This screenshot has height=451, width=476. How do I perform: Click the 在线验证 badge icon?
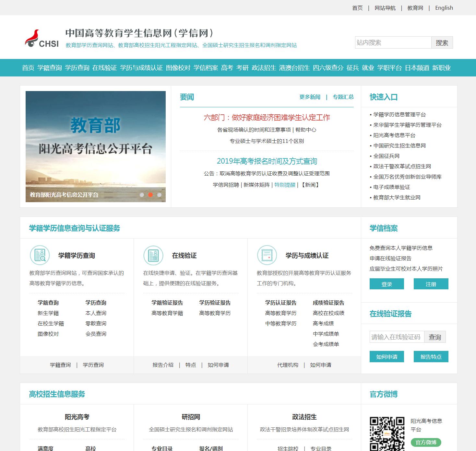click(153, 255)
